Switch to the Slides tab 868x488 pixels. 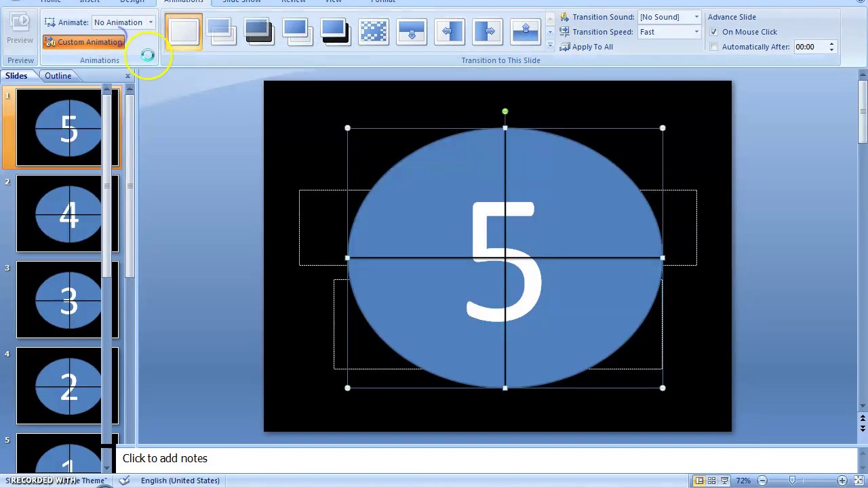[x=16, y=76]
